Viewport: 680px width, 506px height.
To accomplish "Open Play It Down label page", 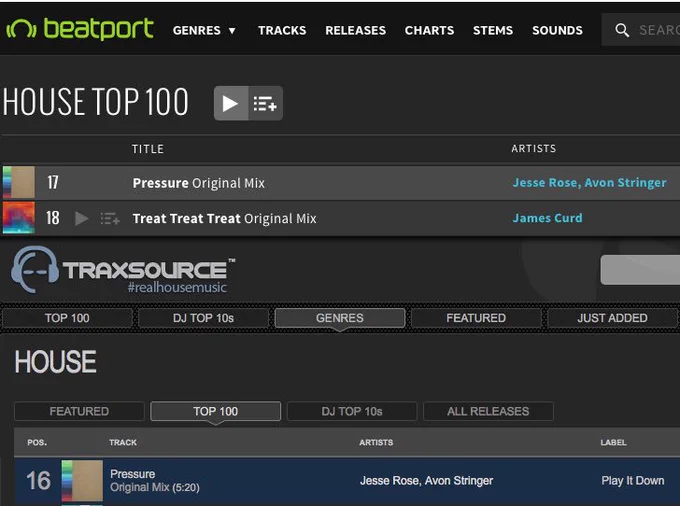I will (x=633, y=480).
